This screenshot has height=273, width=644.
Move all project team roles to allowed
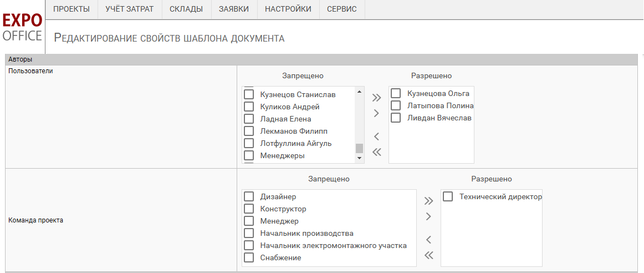click(428, 201)
